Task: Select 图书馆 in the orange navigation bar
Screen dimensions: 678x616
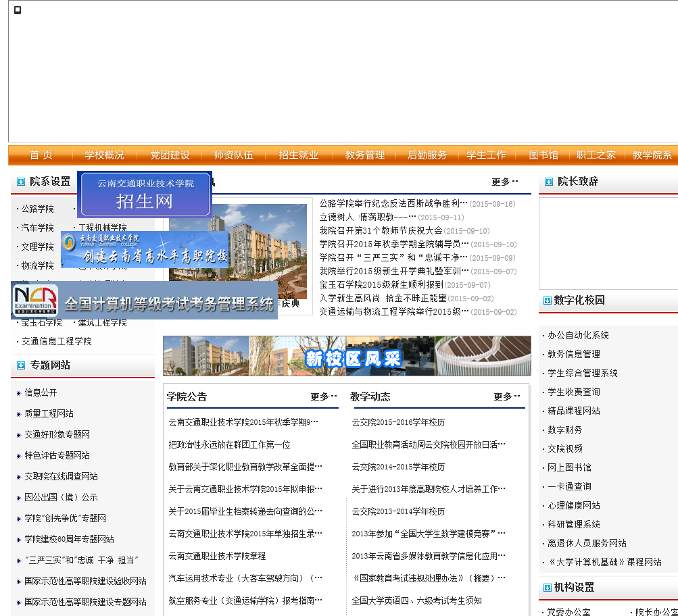Action: [543, 155]
